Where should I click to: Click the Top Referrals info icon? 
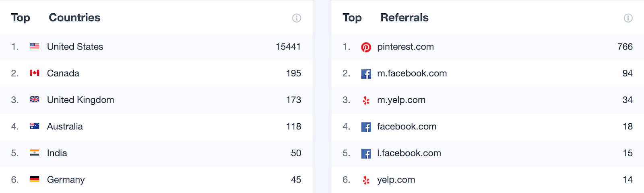[x=628, y=18]
